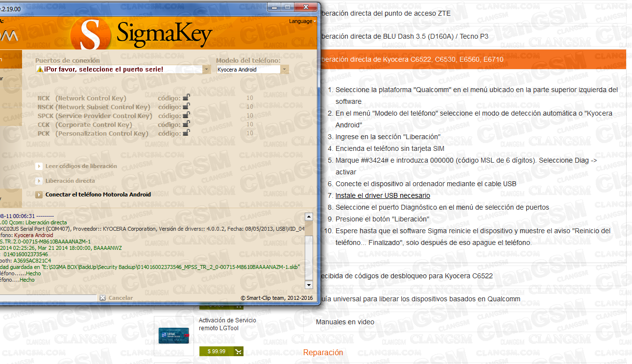Open the Puertos de conexión port dropdown
Image resolution: width=632 pixels, height=364 pixels.
pyautogui.click(x=207, y=70)
